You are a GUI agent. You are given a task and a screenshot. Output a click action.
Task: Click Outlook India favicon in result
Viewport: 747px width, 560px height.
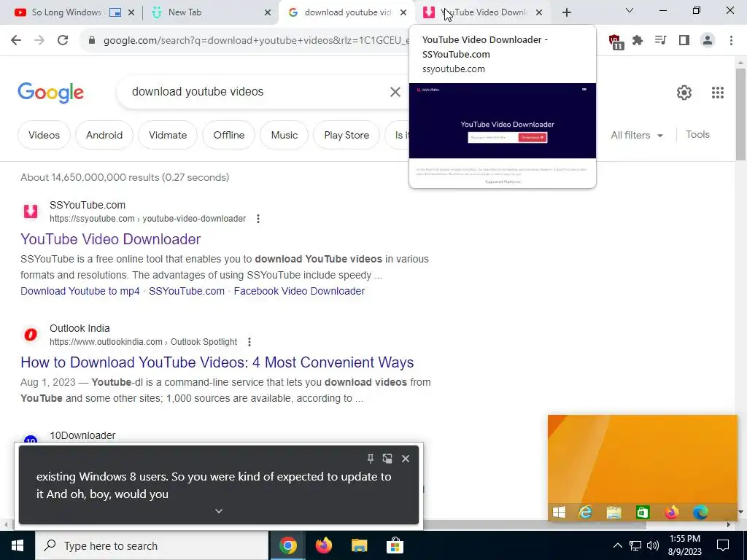[x=31, y=335]
